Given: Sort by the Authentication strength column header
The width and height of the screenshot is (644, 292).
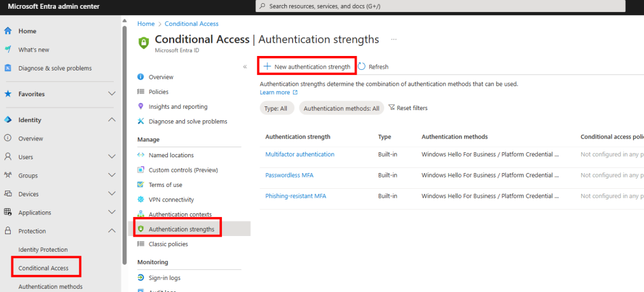Looking at the screenshot, I should click(x=297, y=137).
